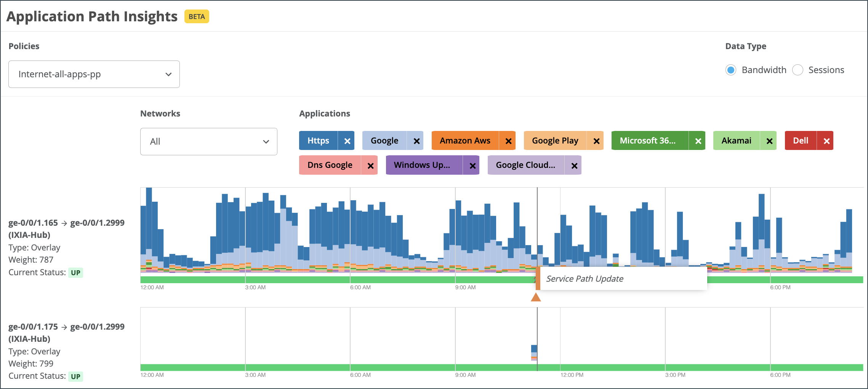Select the Sessions data type
The image size is (868, 389).
pyautogui.click(x=798, y=70)
